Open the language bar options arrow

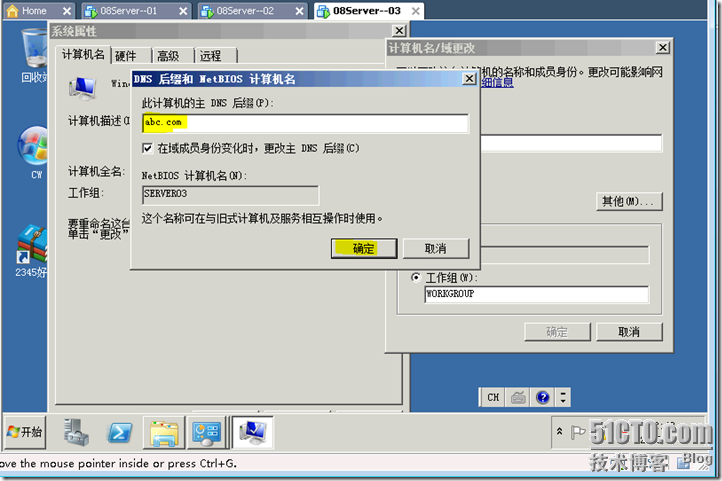click(563, 397)
